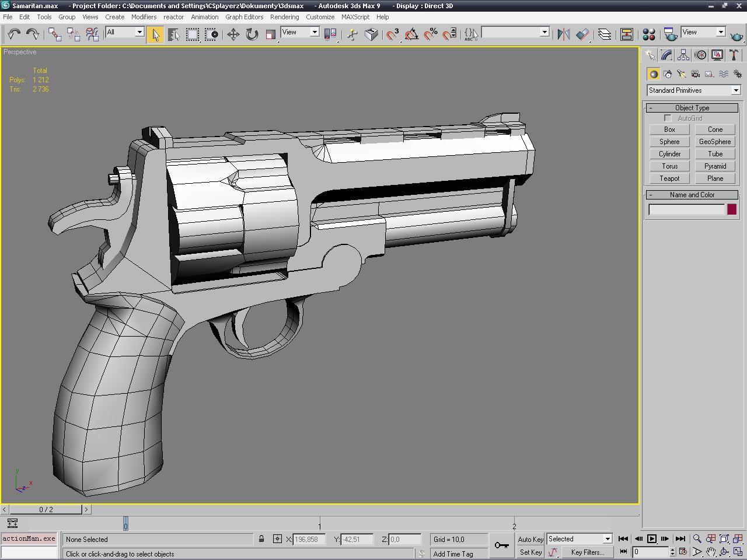Enable the AutoGrid checkbox
The height and width of the screenshot is (560, 747).
tap(668, 118)
